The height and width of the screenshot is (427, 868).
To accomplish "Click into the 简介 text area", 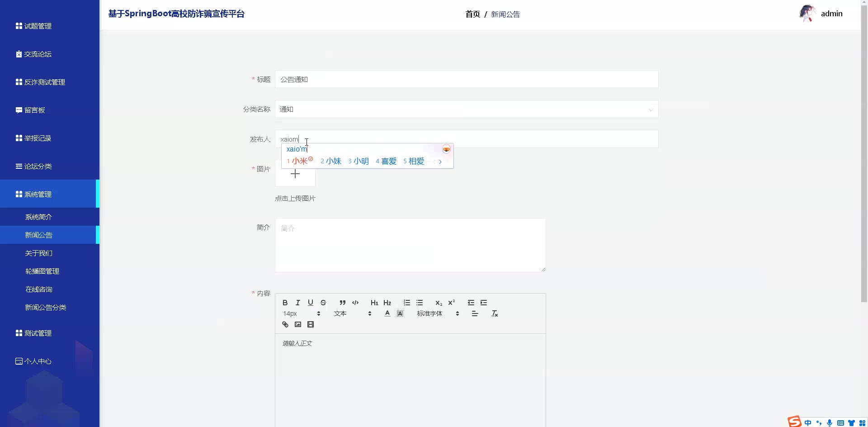I will coord(410,245).
